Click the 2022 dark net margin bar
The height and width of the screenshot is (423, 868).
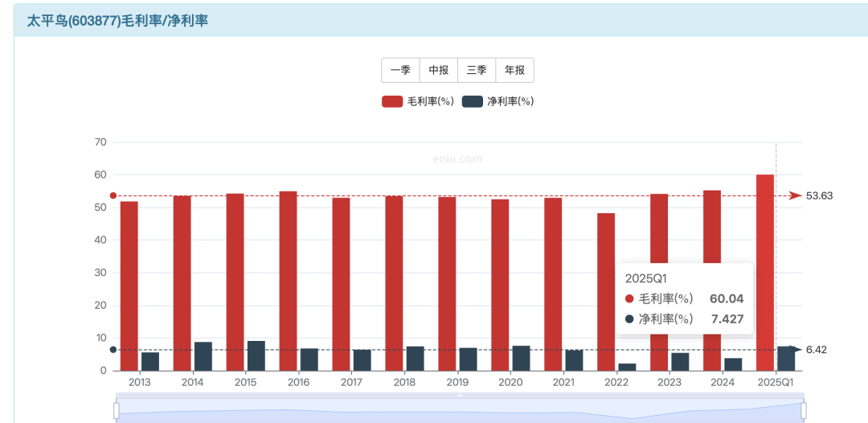(x=627, y=367)
